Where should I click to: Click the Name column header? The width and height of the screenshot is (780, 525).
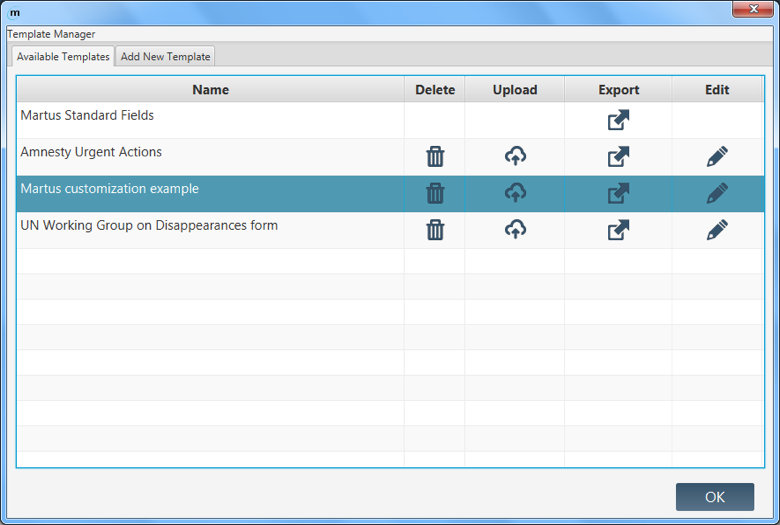click(211, 90)
